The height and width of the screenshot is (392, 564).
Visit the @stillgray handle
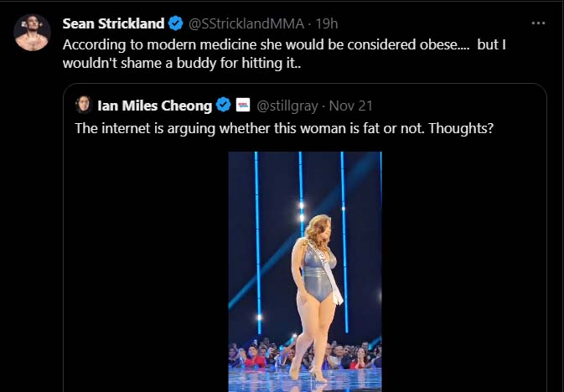pos(287,106)
